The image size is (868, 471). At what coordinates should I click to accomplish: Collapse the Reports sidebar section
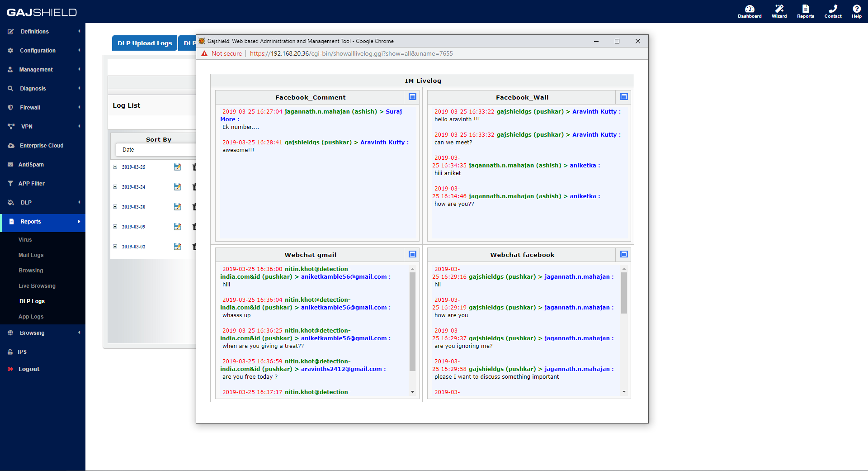(42, 222)
